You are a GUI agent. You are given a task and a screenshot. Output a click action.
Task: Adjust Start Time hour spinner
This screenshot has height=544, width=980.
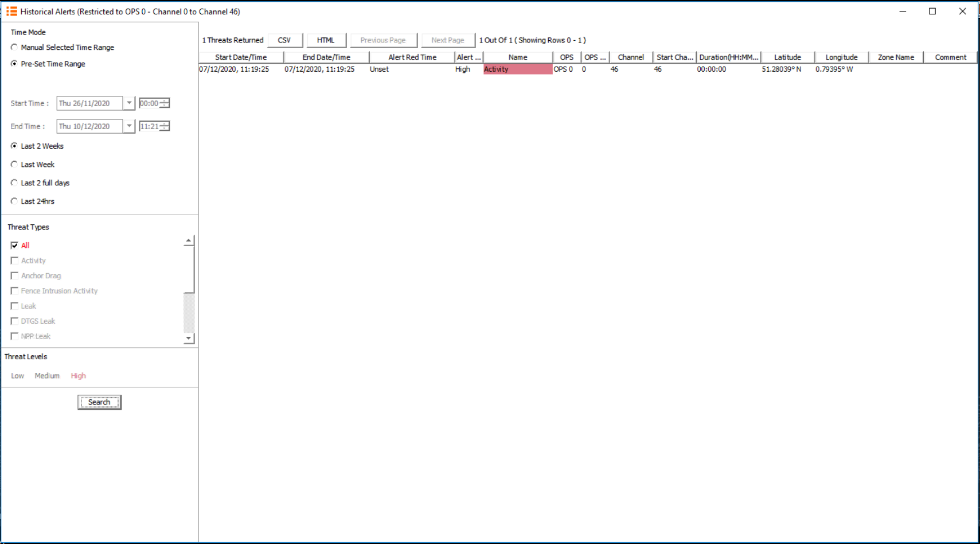coord(165,103)
